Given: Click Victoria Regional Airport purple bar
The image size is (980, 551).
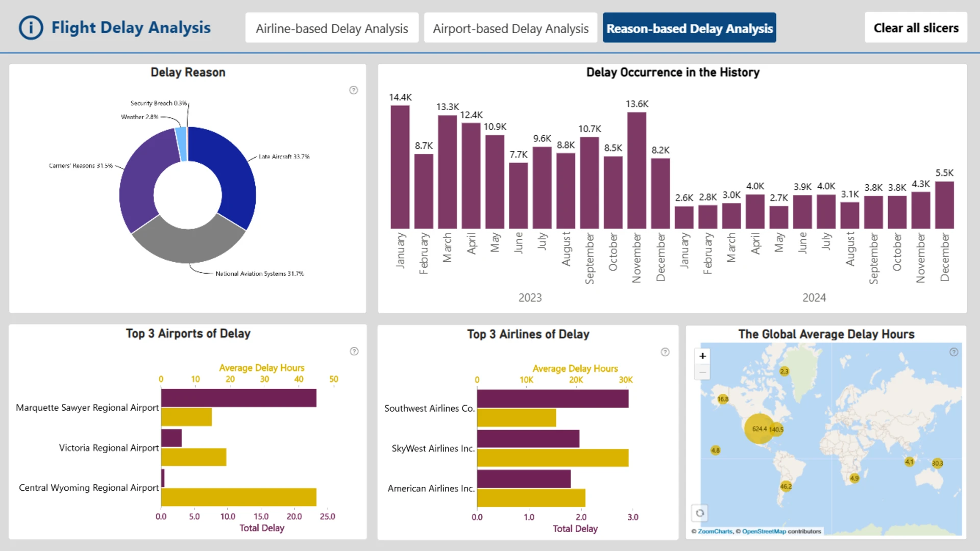Looking at the screenshot, I should pyautogui.click(x=171, y=438).
